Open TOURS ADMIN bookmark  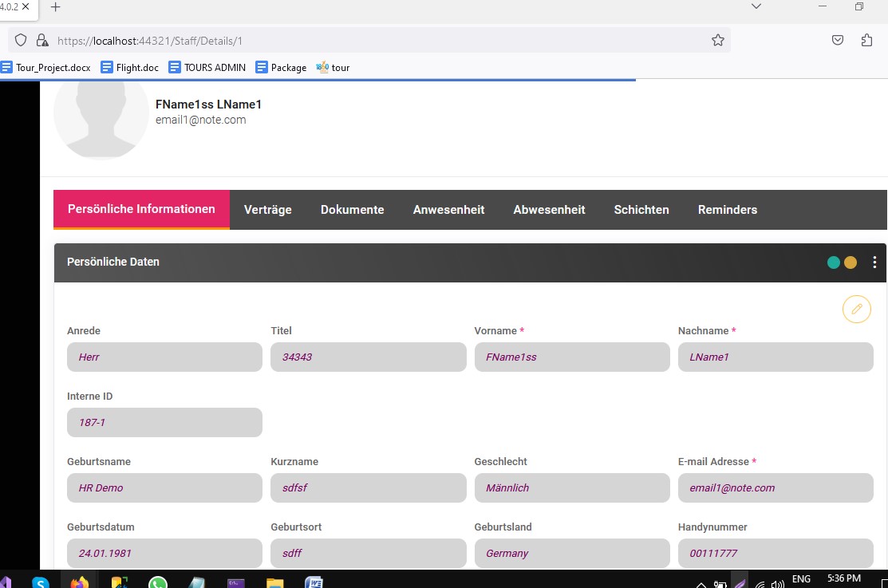pos(207,67)
